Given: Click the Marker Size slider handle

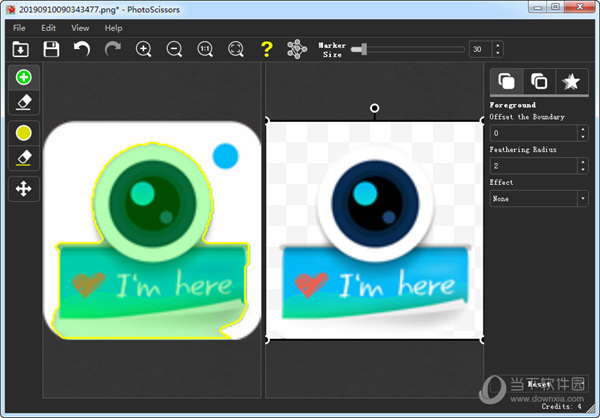Looking at the screenshot, I should coord(364,49).
